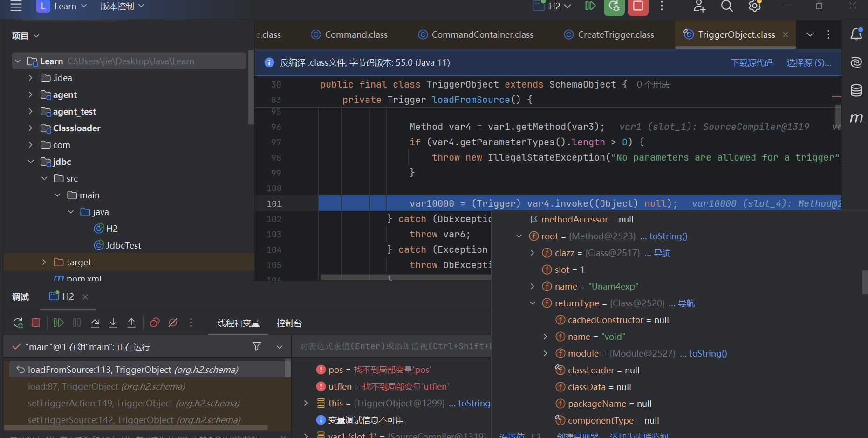The image size is (868, 438).
Task: Collapse the returnType field node
Action: click(x=533, y=303)
